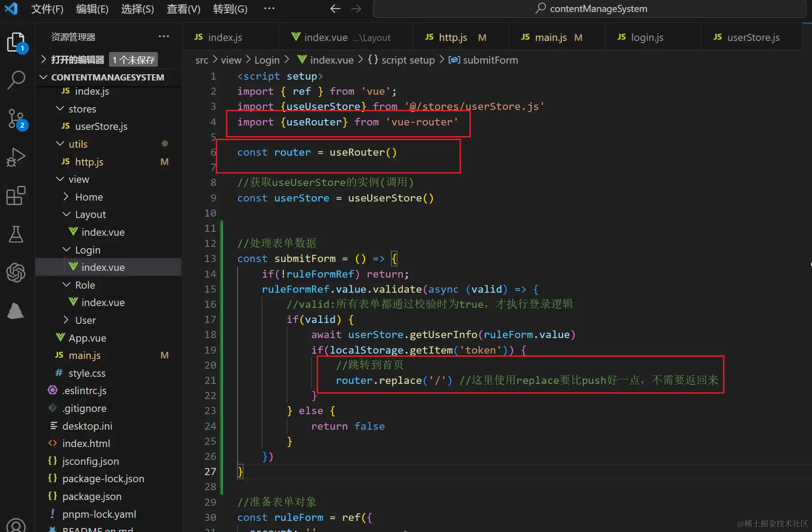Open the Testing flask icon
The width and height of the screenshot is (812, 532).
click(16, 234)
